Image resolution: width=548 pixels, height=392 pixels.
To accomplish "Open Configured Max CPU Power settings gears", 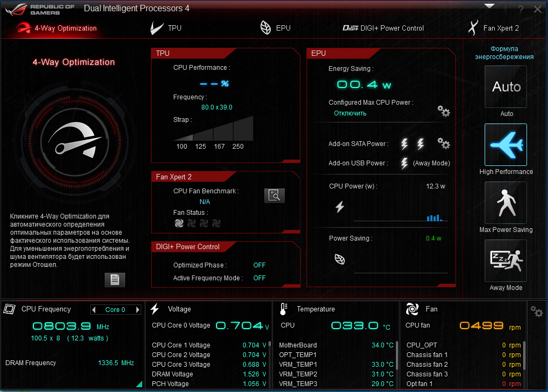I will point(443,111).
